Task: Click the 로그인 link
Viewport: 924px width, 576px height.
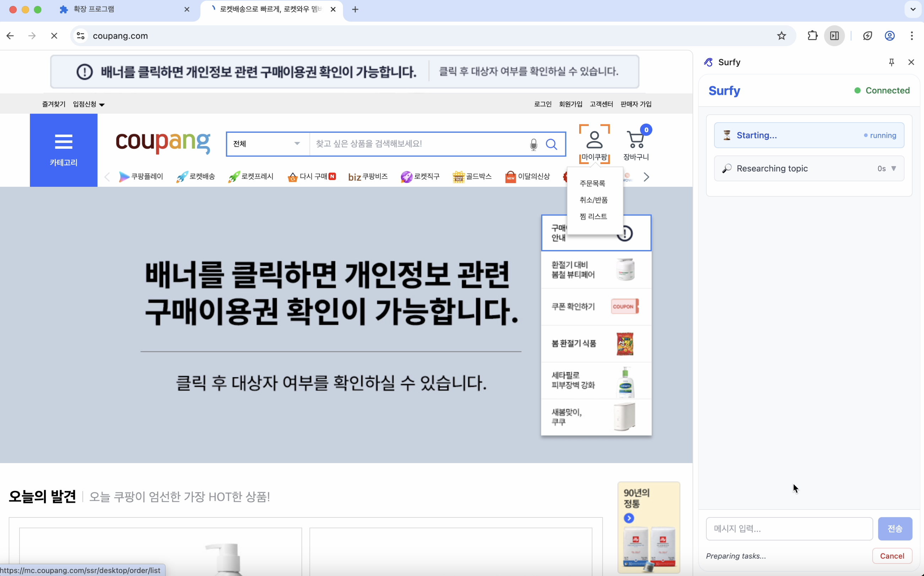Action: (x=542, y=104)
